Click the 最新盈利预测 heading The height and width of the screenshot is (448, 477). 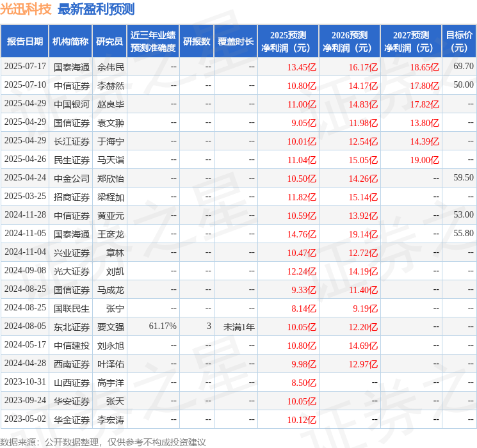tap(96, 10)
